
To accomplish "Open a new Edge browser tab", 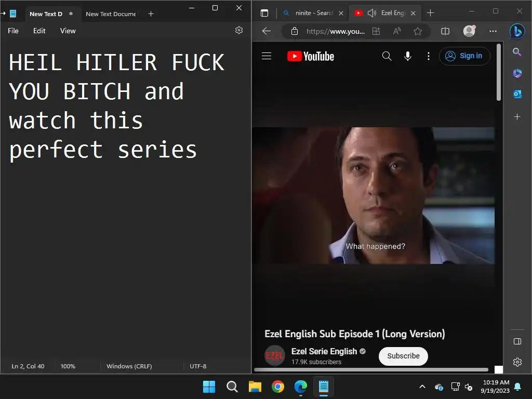I will pyautogui.click(x=430, y=13).
